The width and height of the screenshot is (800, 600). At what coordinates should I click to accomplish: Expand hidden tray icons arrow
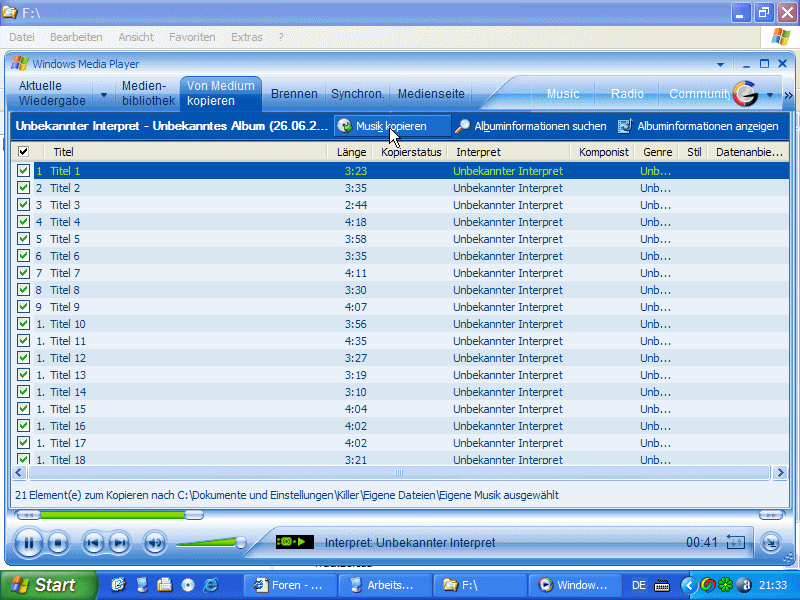point(688,585)
